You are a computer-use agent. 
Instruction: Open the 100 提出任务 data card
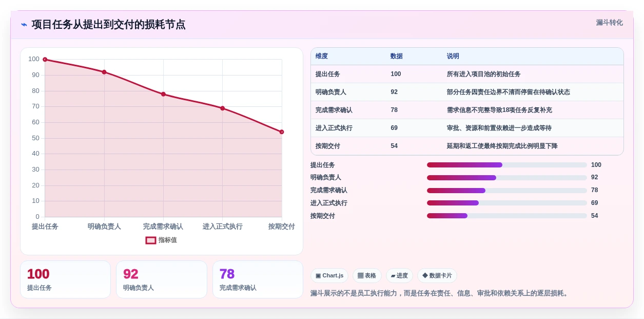click(x=65, y=279)
